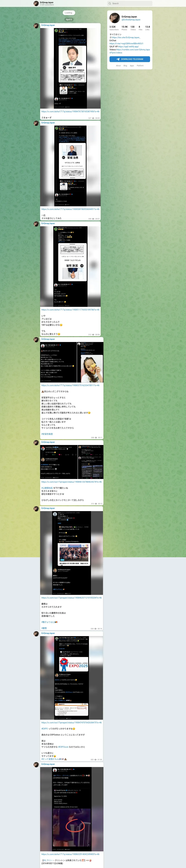Image resolution: width=186 pixels, height=868 pixels.
Task: Click the avatar beside the first post
Action: click(x=36, y=26)
